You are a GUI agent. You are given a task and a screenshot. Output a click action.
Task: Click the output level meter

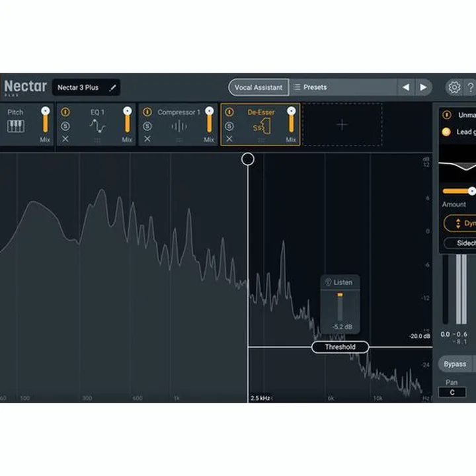(x=461, y=290)
